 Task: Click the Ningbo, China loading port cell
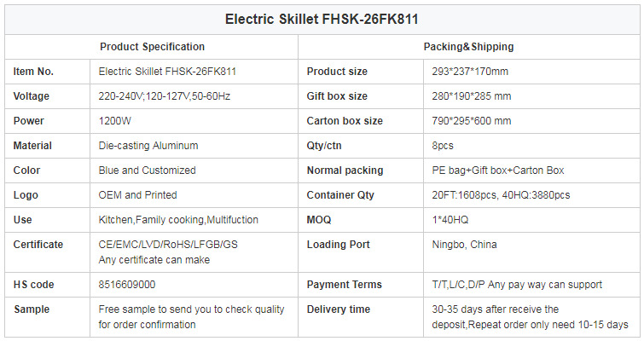[x=531, y=252]
